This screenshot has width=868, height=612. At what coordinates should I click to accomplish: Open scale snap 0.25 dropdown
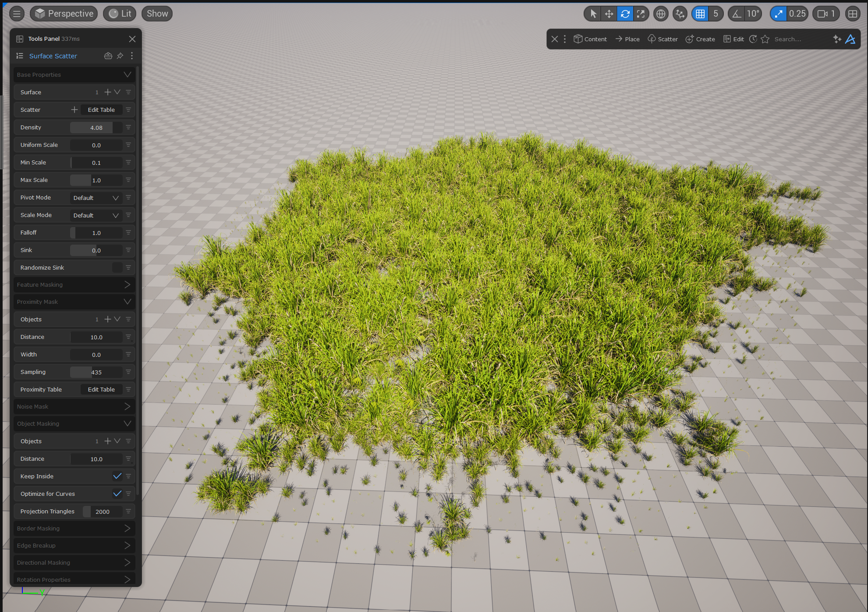(797, 14)
